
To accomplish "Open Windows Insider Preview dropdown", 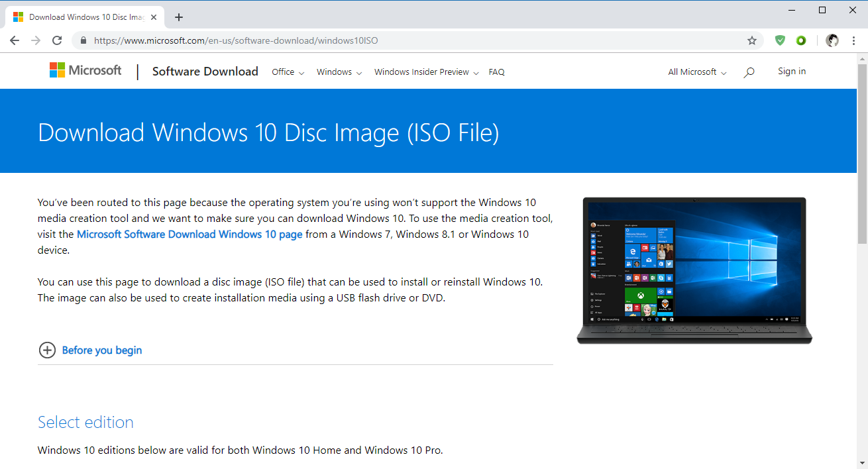I will click(426, 72).
